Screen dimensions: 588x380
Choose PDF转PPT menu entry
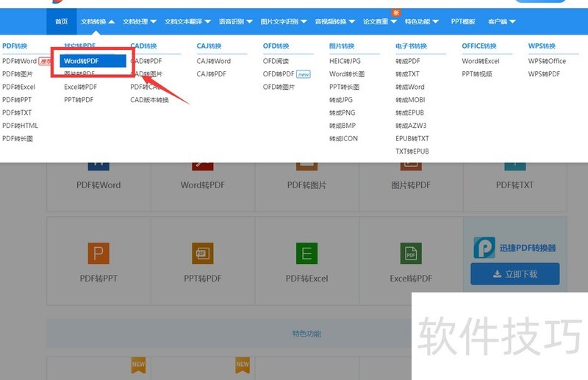17,100
